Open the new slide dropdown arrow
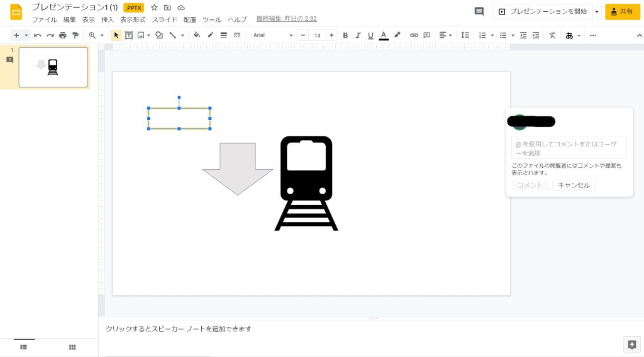Screen dimensions: 644x357 (x=26, y=35)
